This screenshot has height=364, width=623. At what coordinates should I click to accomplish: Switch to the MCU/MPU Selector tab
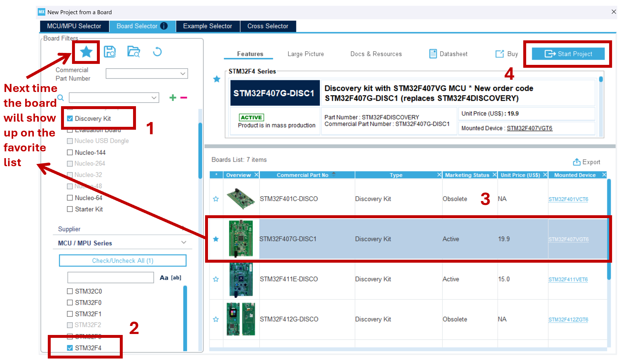coord(74,26)
